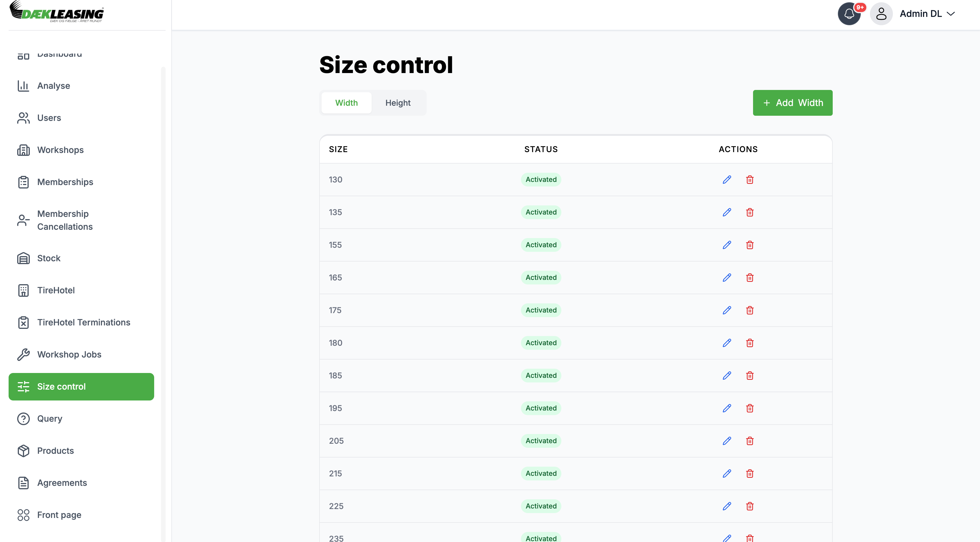The image size is (980, 542).
Task: Click the Activated badge for size 130
Action: [x=541, y=180]
